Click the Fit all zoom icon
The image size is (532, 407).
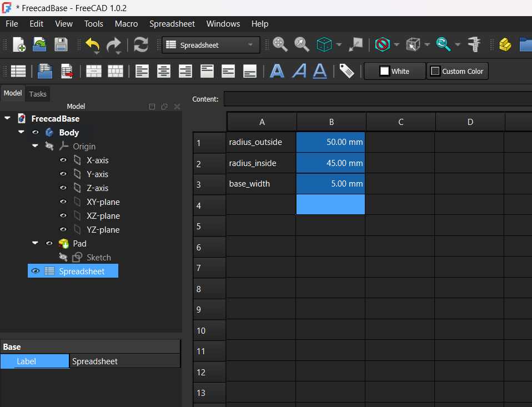[x=280, y=45]
